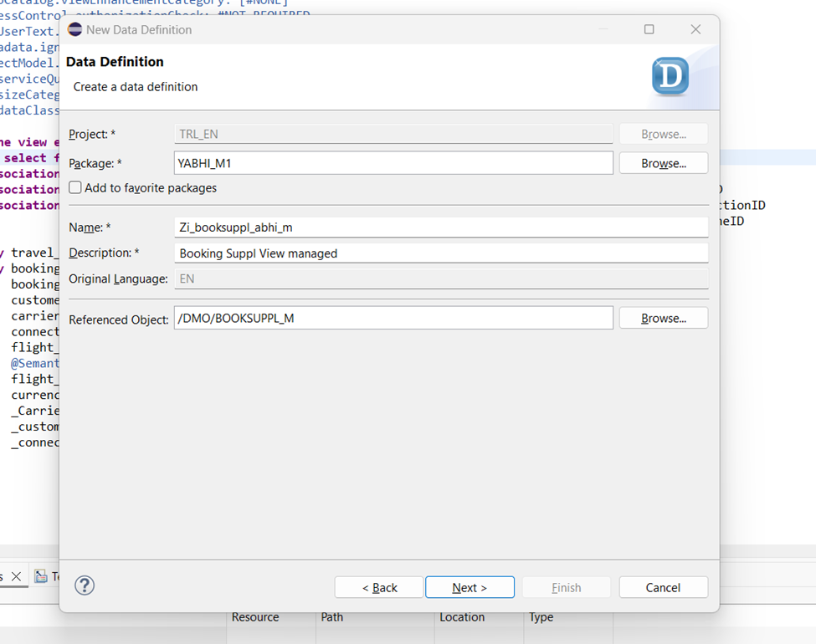Click Browse next to Referenced Object field

point(664,319)
